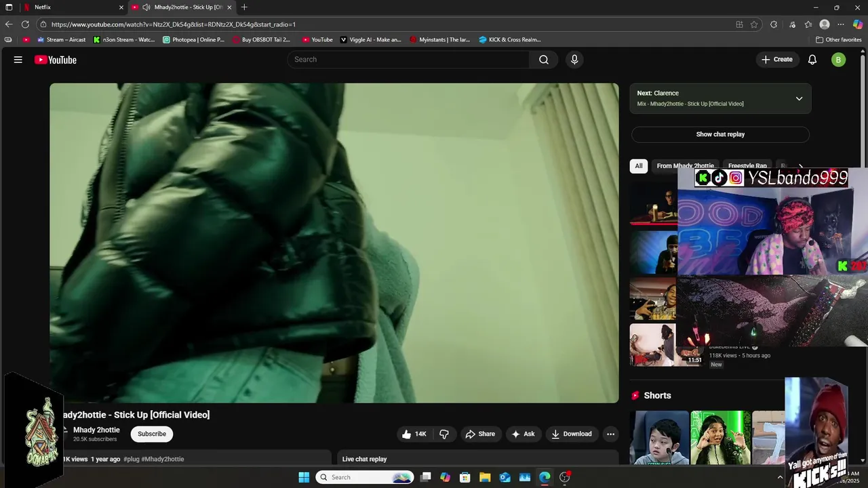The height and width of the screenshot is (488, 868).
Task: Dislike the Stick Up video
Action: coord(444,434)
